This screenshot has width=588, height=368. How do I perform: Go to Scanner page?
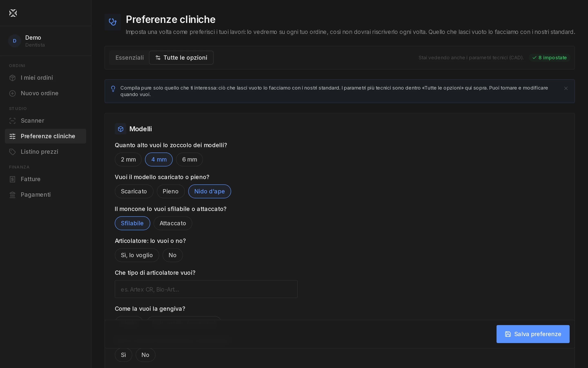coord(46,121)
